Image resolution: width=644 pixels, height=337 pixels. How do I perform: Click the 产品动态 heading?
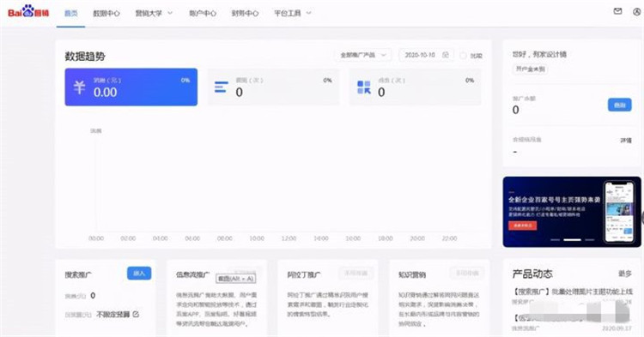pyautogui.click(x=532, y=274)
